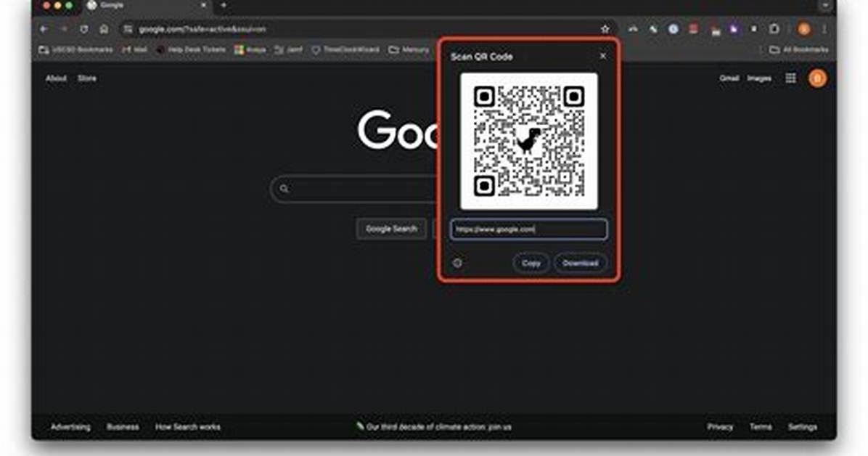Open the Business footer link
This screenshot has height=456, width=868.
tap(123, 427)
